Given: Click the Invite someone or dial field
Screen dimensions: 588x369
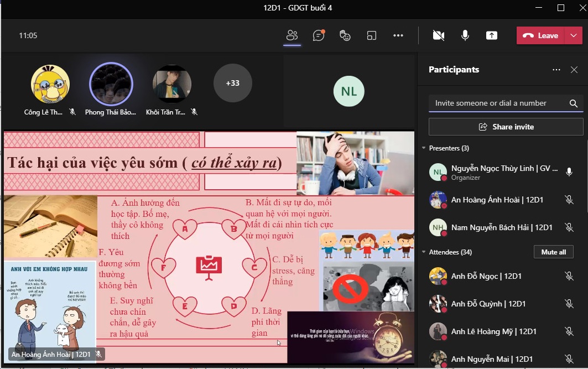Looking at the screenshot, I should pyautogui.click(x=498, y=103).
